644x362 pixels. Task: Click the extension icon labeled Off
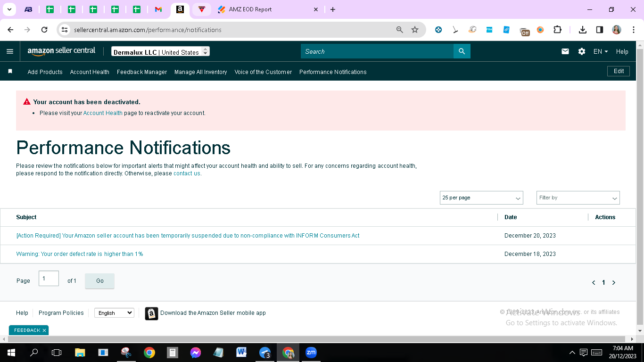524,32
